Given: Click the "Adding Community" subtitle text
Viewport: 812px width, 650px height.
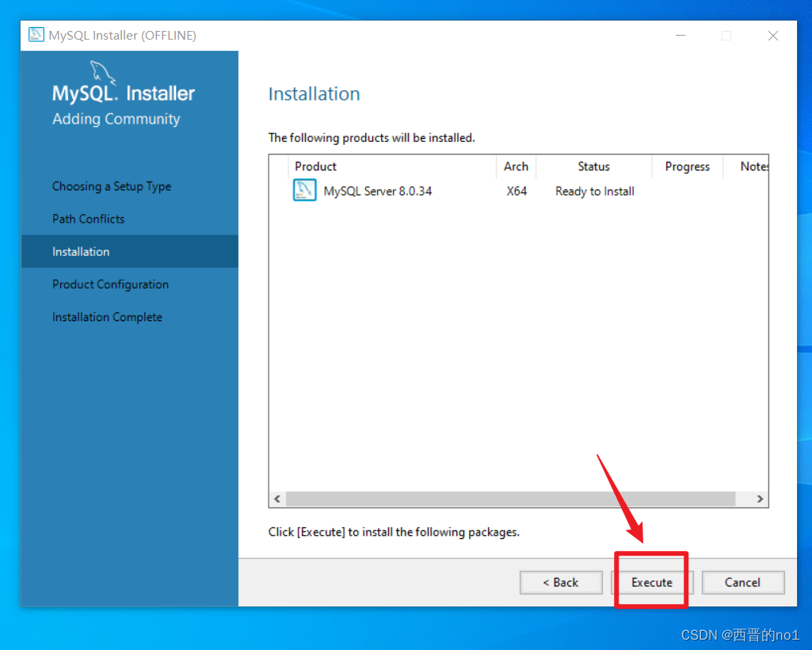Looking at the screenshot, I should click(x=116, y=119).
